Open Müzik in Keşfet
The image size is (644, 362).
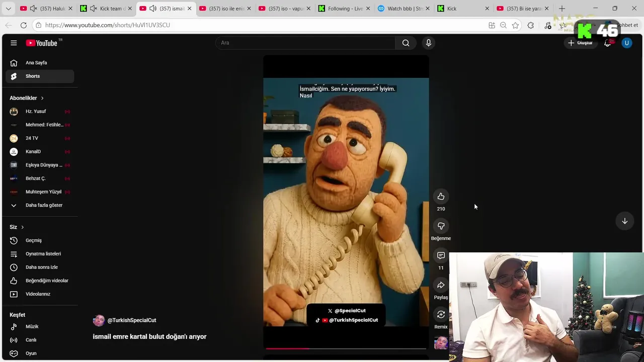click(40, 326)
